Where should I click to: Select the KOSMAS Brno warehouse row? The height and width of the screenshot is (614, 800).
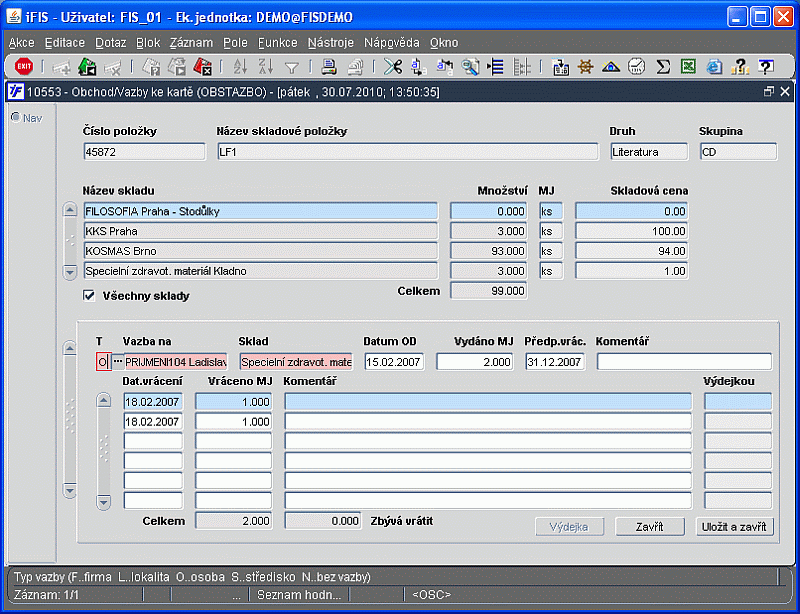tap(260, 251)
